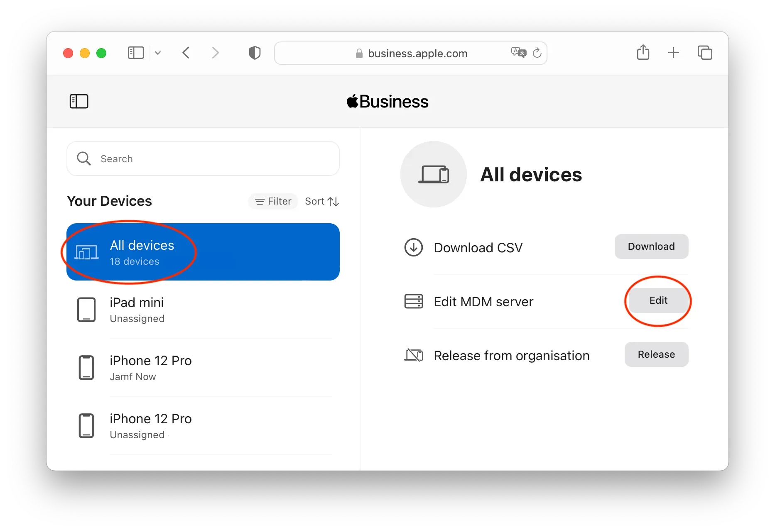Toggle Sort order for Your Devices

tap(321, 201)
